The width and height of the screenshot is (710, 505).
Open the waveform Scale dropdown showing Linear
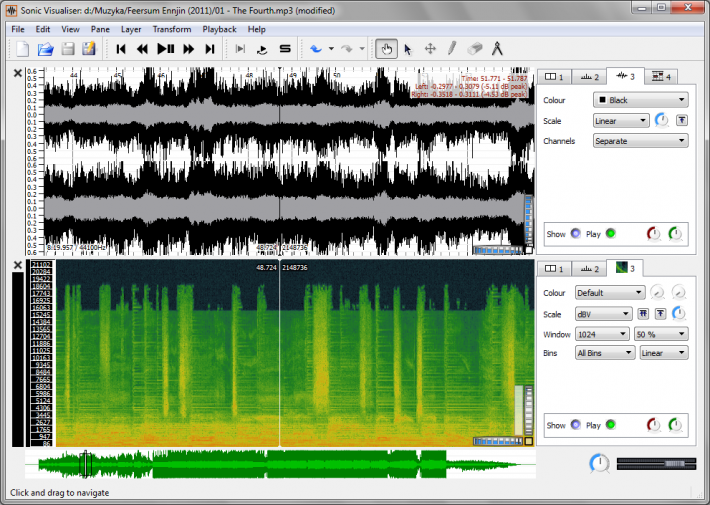click(621, 121)
